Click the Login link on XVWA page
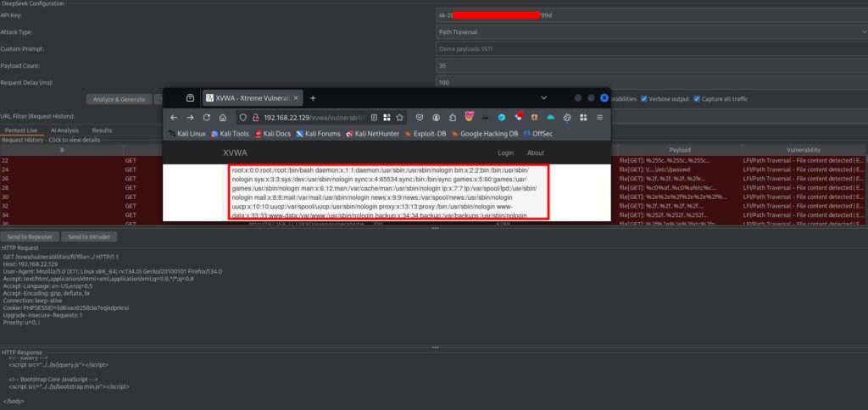868x410 pixels. point(505,152)
